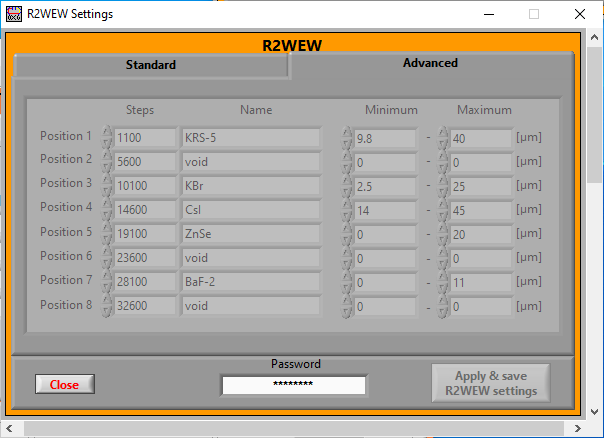Viewport: 604px width, 438px height.
Task: Click the horizontal scrollbar at the bottom
Action: [300, 429]
